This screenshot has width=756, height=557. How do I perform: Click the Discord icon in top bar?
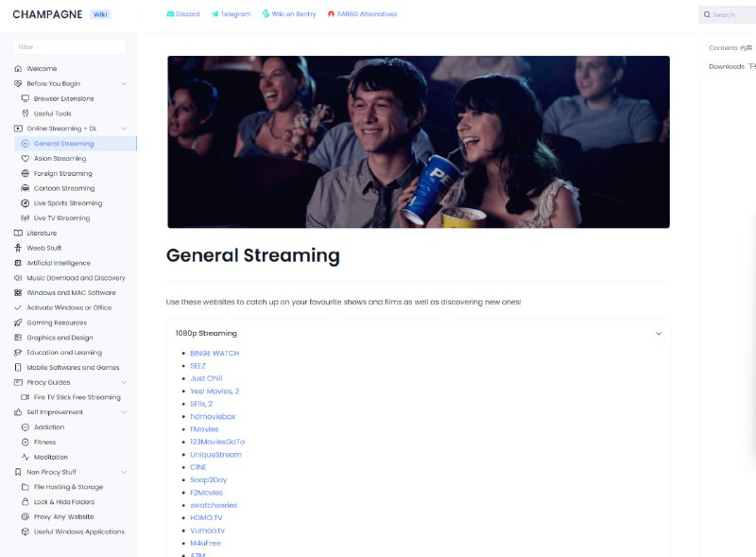point(170,14)
